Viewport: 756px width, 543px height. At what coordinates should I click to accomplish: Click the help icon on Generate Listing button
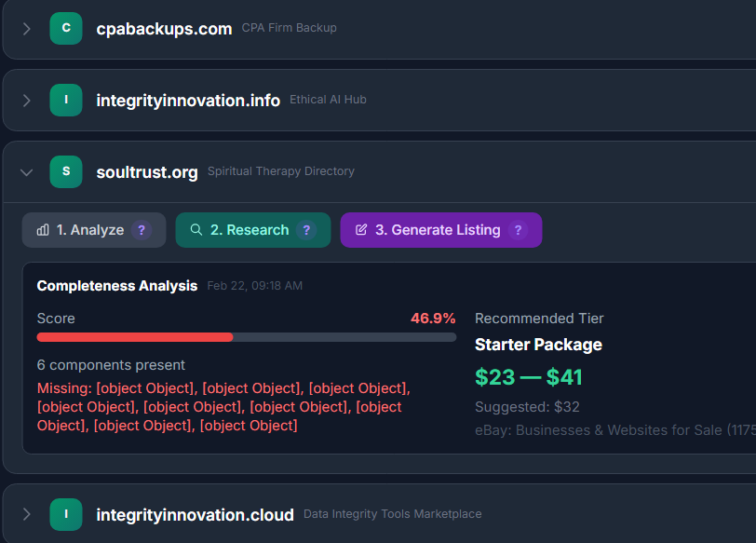518,230
